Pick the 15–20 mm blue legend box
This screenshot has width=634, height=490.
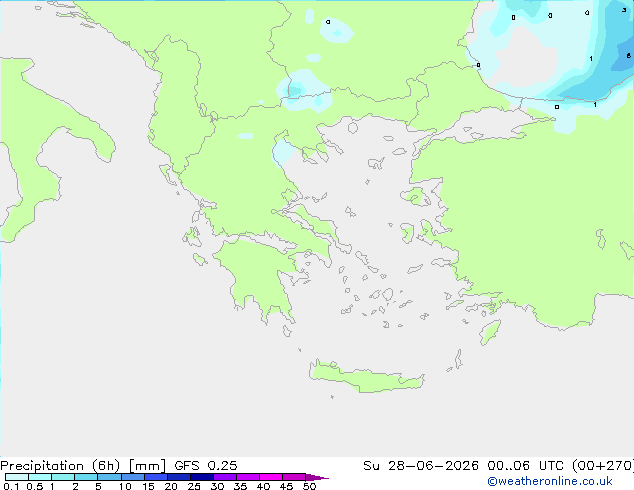click(x=156, y=477)
